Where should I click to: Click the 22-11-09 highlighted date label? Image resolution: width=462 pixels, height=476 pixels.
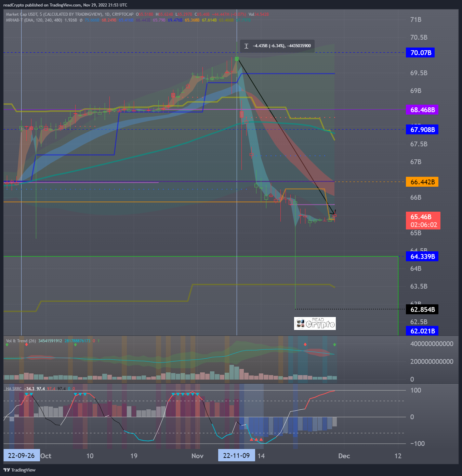click(x=236, y=455)
